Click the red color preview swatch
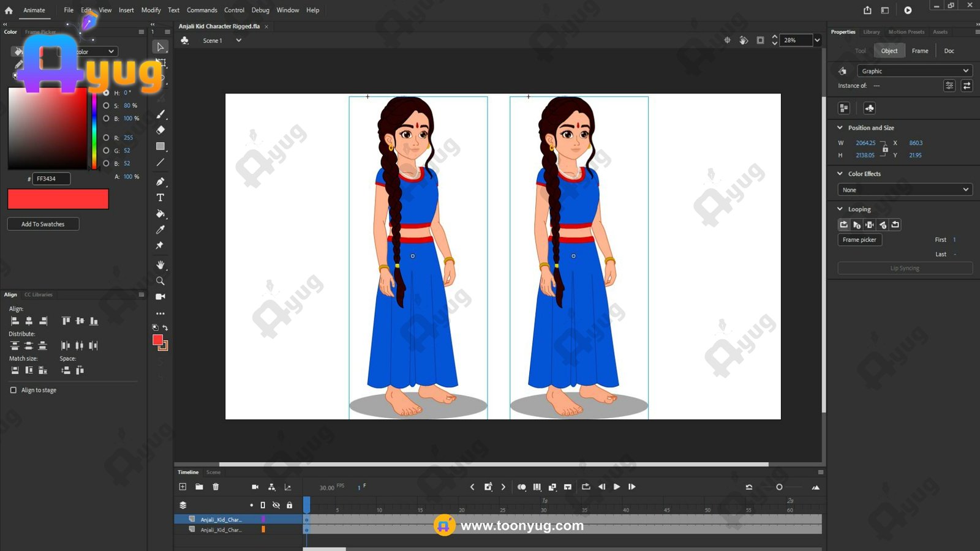 click(58, 199)
